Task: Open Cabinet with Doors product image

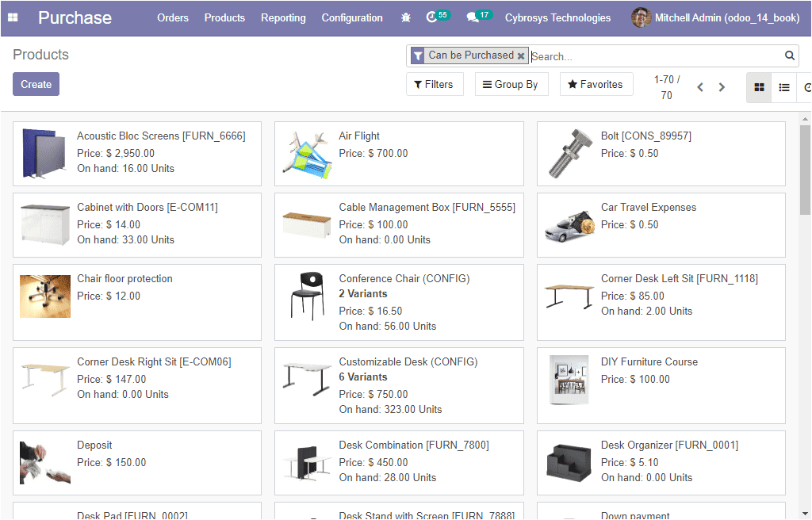Action: (x=45, y=225)
